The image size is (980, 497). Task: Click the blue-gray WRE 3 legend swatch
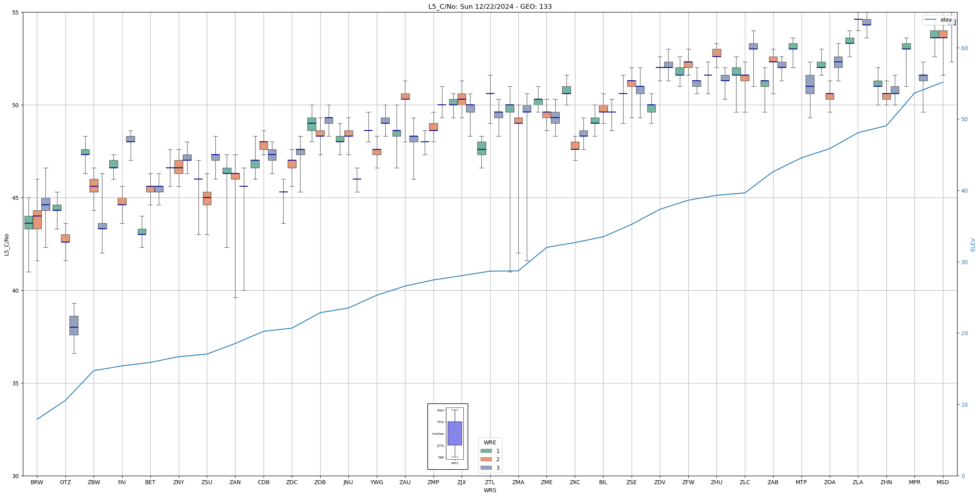click(486, 468)
